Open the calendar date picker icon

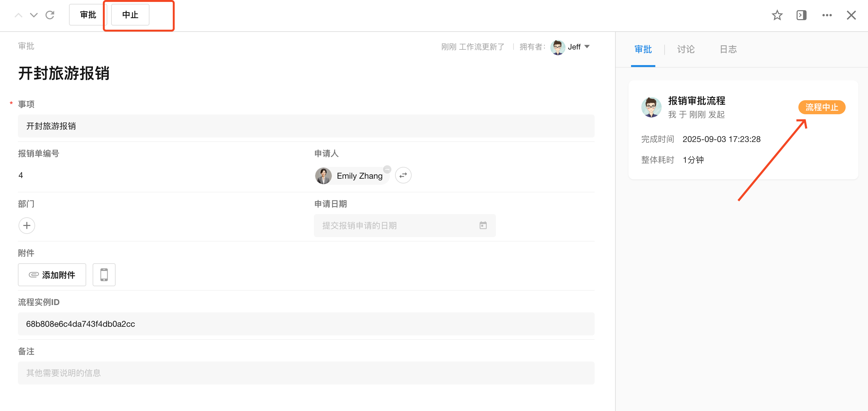[x=483, y=226]
